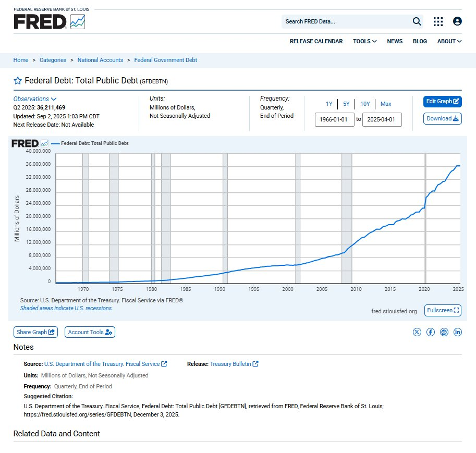Open the apps grid menu icon

(x=438, y=21)
